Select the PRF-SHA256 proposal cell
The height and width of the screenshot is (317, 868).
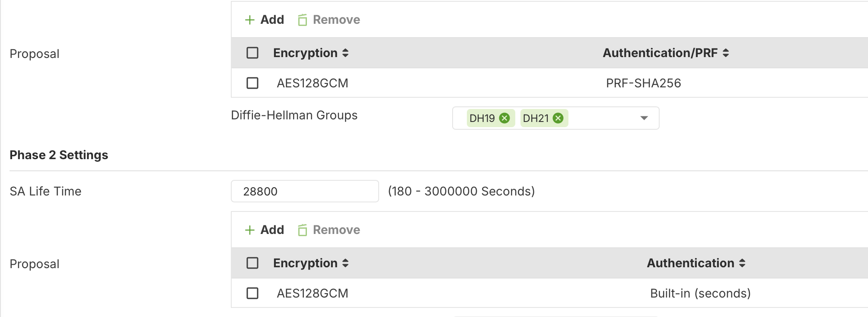(x=644, y=83)
